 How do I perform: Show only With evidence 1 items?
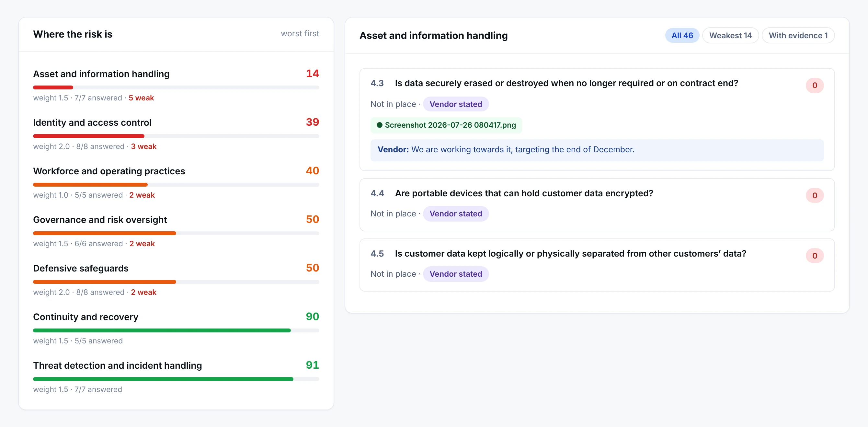click(x=798, y=35)
